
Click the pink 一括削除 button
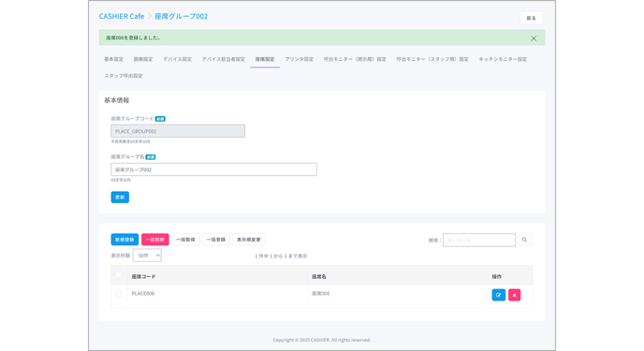(154, 240)
